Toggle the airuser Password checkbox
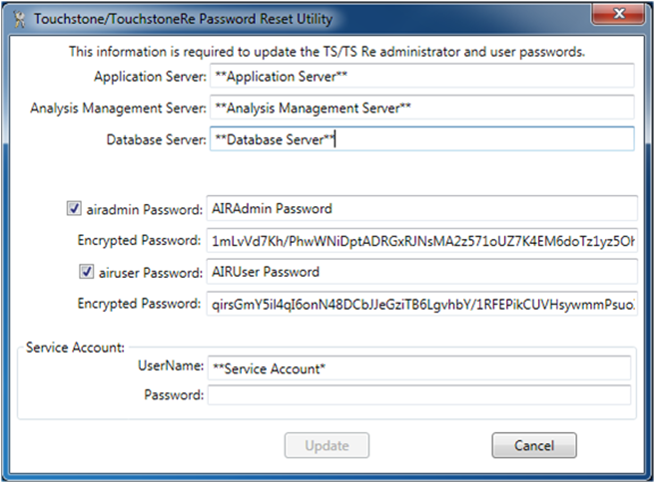This screenshot has height=485, width=654. tap(86, 272)
